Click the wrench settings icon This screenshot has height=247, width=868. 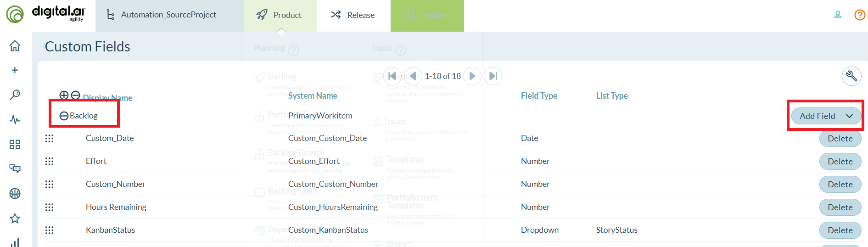(x=851, y=76)
